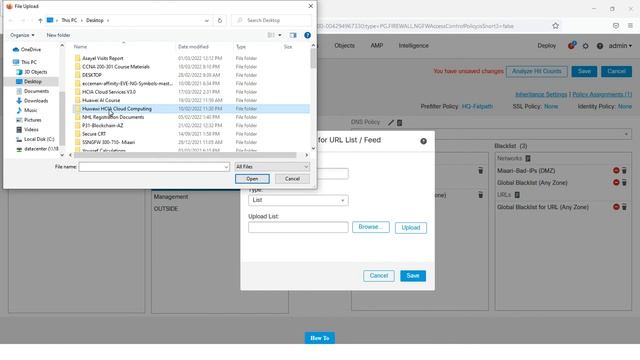Click the blue How To button
The height and width of the screenshot is (360, 640).
click(320, 338)
